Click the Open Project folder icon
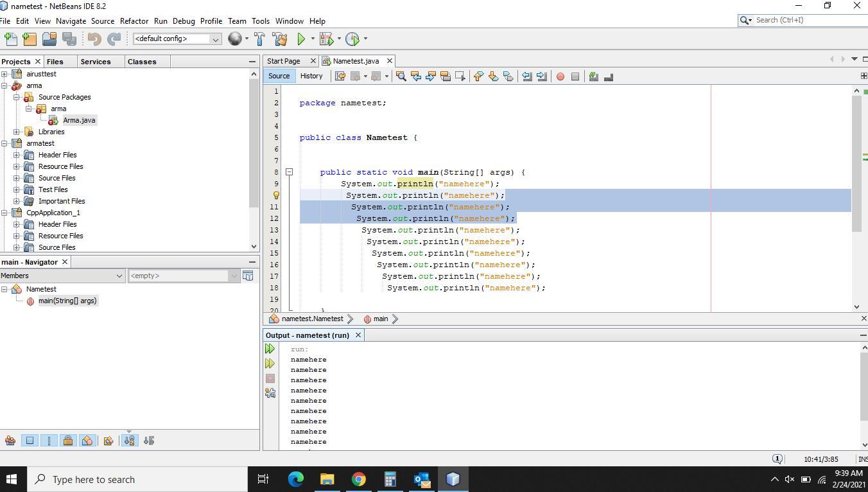 click(49, 39)
